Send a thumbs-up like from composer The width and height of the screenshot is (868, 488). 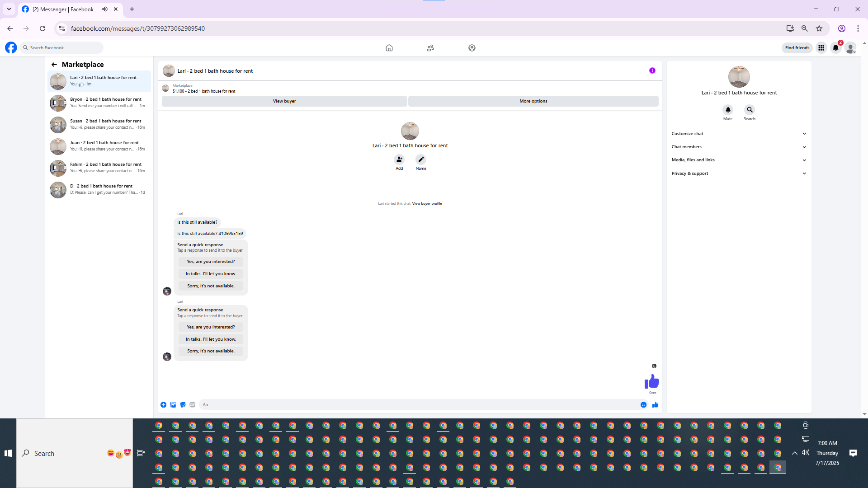(x=655, y=405)
